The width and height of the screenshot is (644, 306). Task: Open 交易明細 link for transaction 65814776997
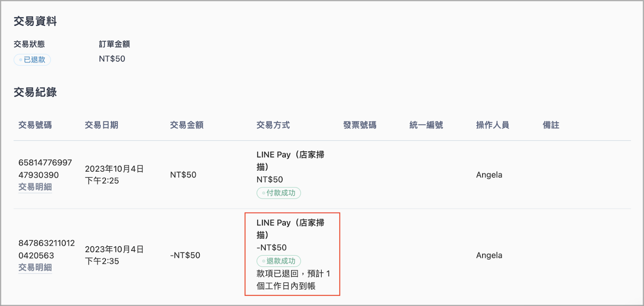[35, 187]
